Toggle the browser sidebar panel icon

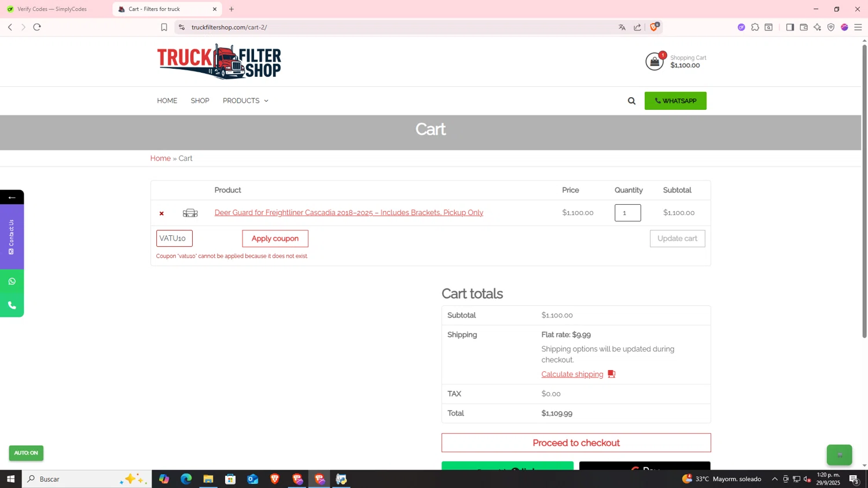[x=790, y=27]
